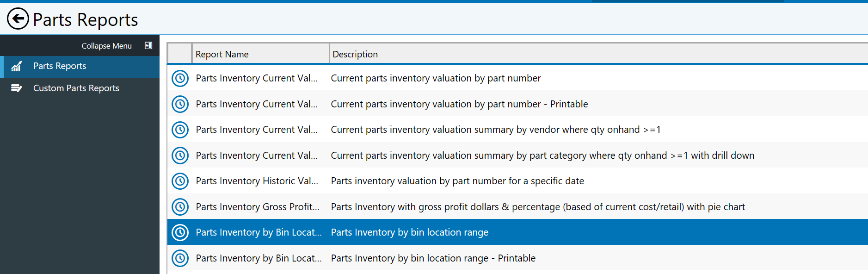
Task: Click clock icon for valuation summary by vendor row
Action: click(x=180, y=130)
